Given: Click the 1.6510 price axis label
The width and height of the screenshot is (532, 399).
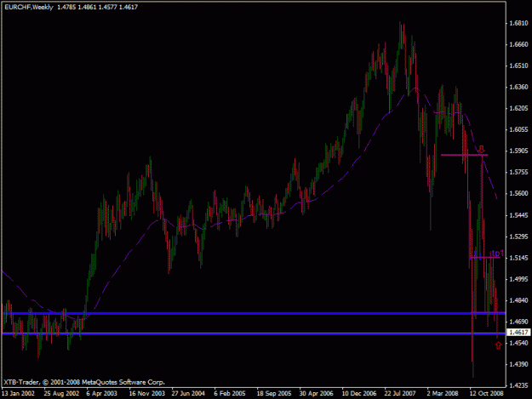Looking at the screenshot, I should (x=518, y=66).
